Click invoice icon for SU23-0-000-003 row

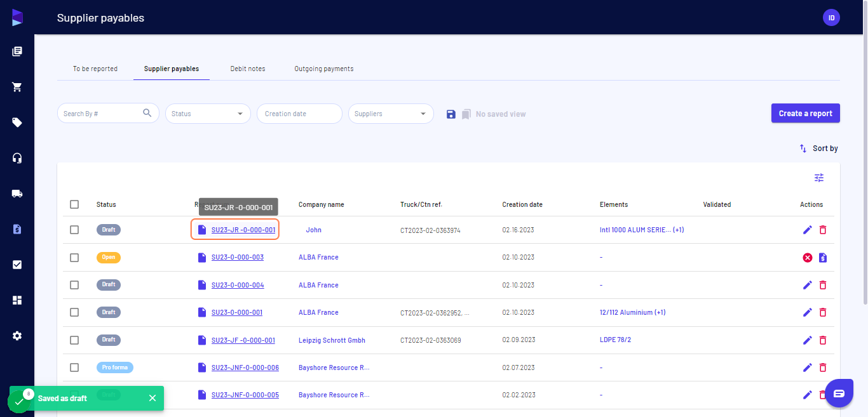pyautogui.click(x=823, y=258)
